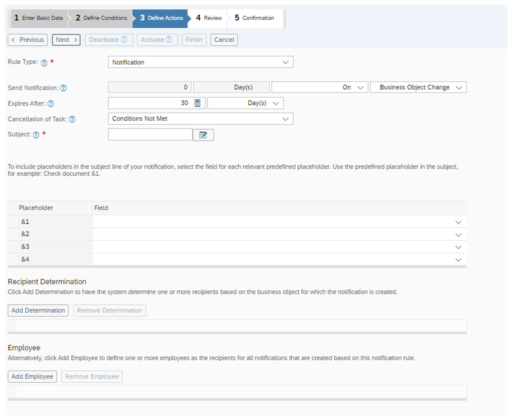Click the disabled Finish button
The width and height of the screenshot is (512, 420).
point(194,40)
